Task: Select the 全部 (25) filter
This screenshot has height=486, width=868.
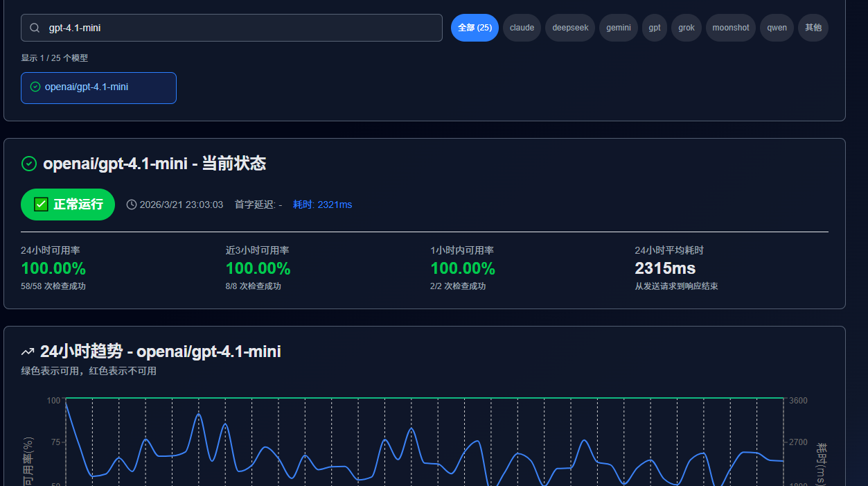Action: tap(475, 28)
